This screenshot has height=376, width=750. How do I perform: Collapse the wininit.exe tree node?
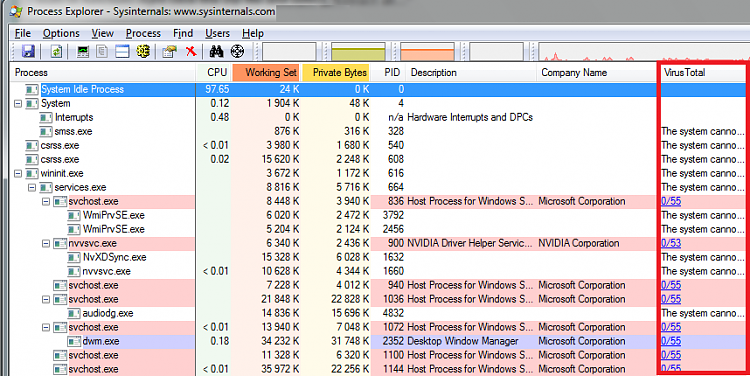coord(18,174)
